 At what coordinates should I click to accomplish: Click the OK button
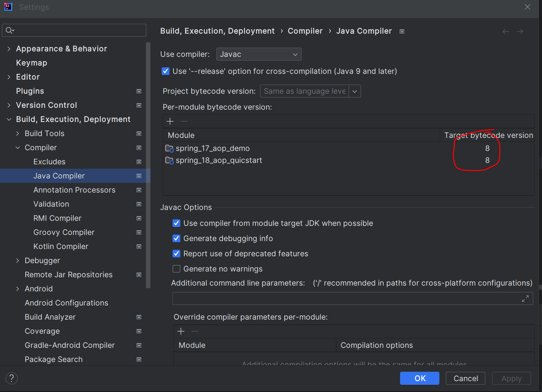coord(419,378)
